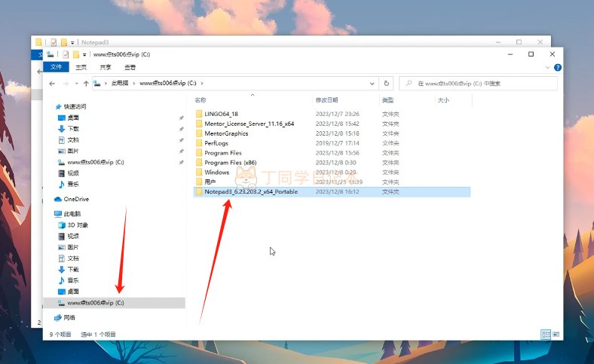Click the Back navigation arrow
This screenshot has height=364, width=594.
point(52,84)
